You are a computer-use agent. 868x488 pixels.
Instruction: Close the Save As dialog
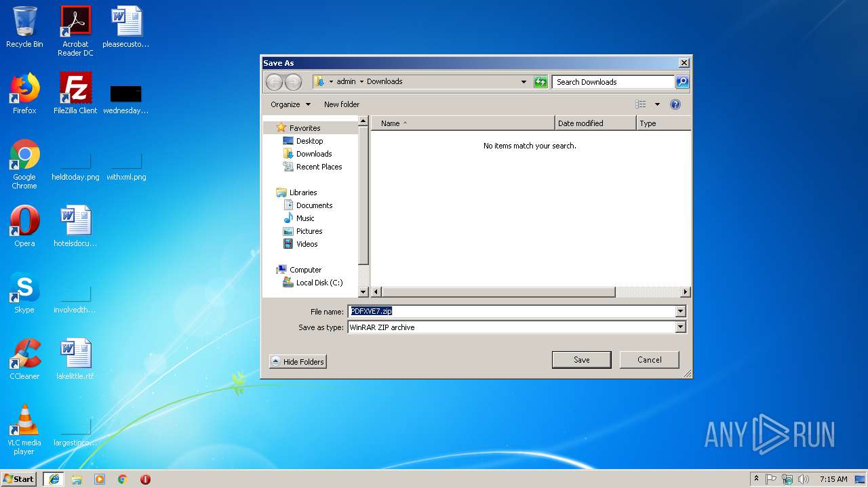tap(684, 63)
